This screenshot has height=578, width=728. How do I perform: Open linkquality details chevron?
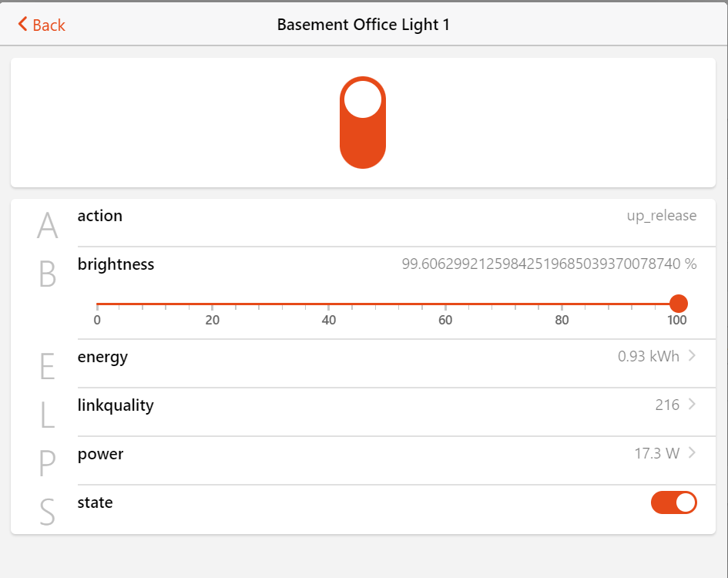692,404
